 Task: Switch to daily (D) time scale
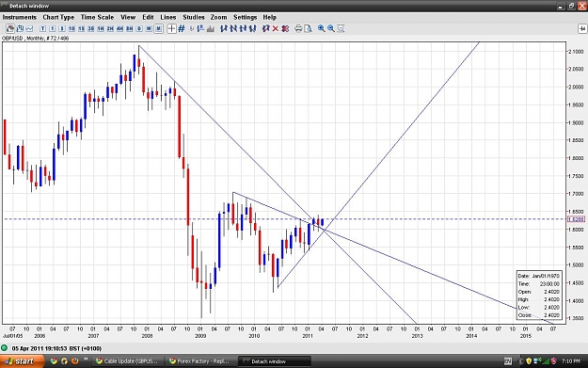(139, 28)
